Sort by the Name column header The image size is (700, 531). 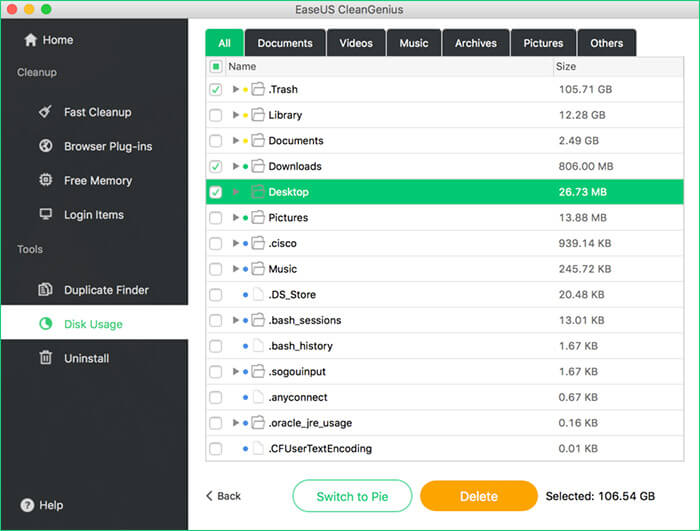(389, 67)
